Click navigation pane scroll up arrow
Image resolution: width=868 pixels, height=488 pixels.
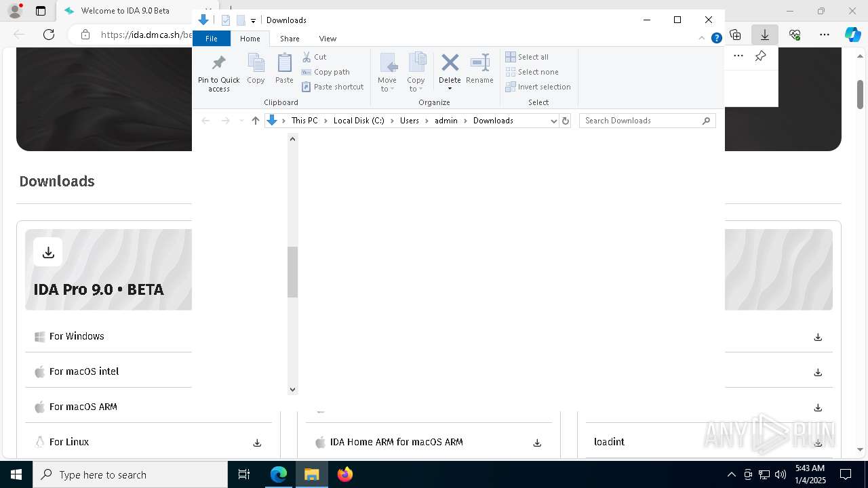coord(292,139)
